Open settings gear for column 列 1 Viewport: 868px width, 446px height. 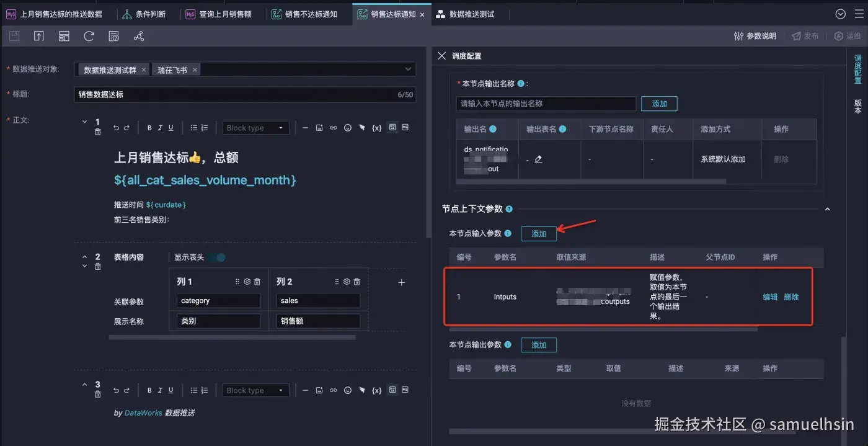click(247, 282)
